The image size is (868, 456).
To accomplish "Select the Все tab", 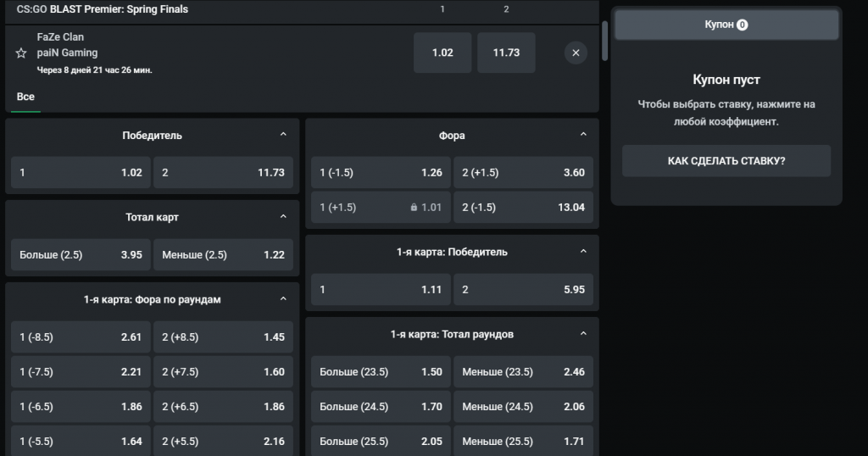I will [25, 97].
